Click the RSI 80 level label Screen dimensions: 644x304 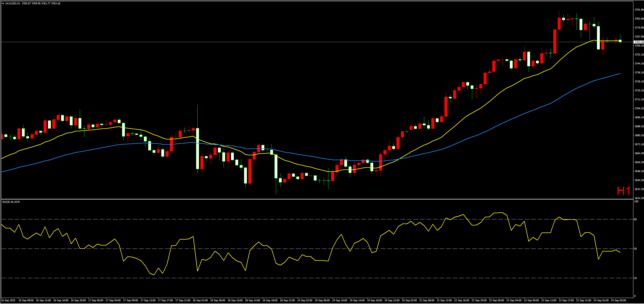[x=635, y=219]
